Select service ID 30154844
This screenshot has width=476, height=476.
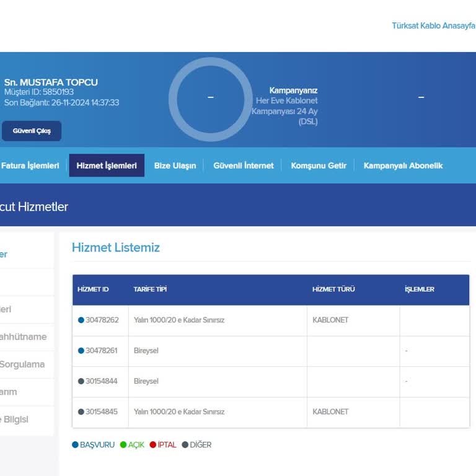(102, 381)
